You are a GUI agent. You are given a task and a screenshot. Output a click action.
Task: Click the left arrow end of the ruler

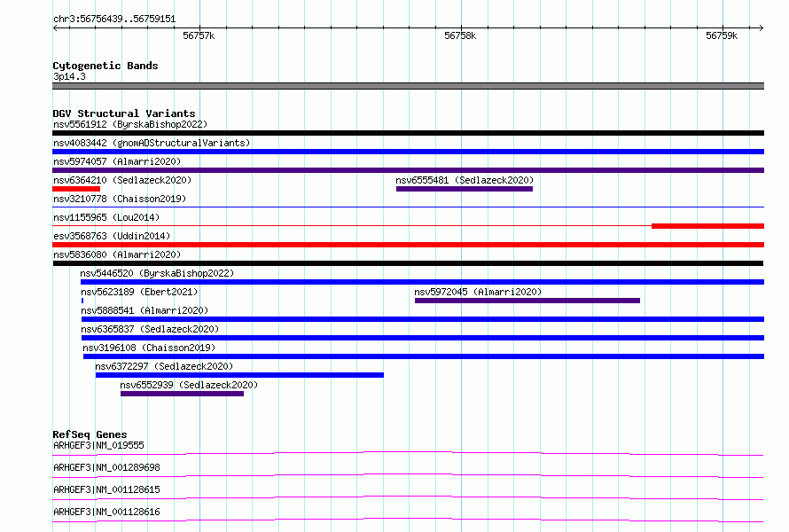click(x=55, y=28)
